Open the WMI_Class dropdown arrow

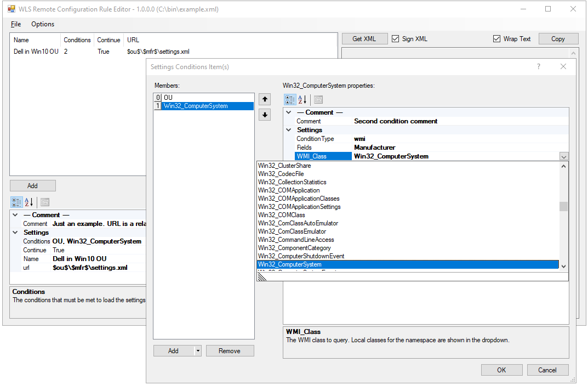tap(564, 156)
